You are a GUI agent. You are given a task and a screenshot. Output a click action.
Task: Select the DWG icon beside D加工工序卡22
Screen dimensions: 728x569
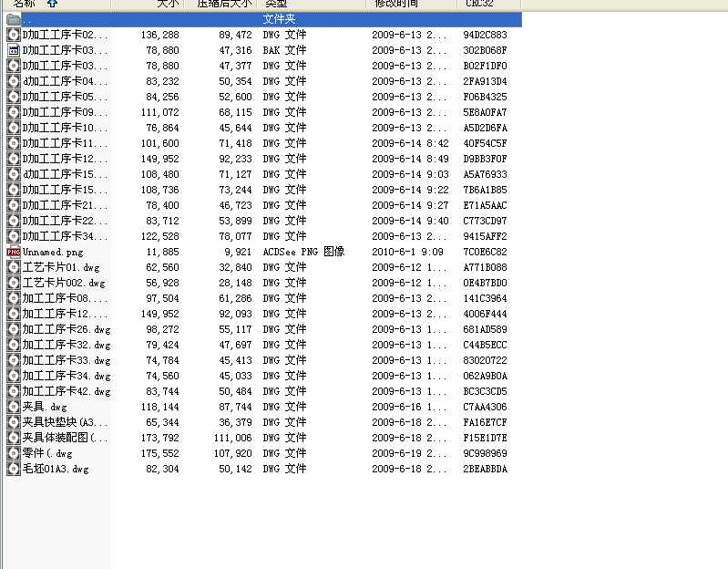pos(14,221)
